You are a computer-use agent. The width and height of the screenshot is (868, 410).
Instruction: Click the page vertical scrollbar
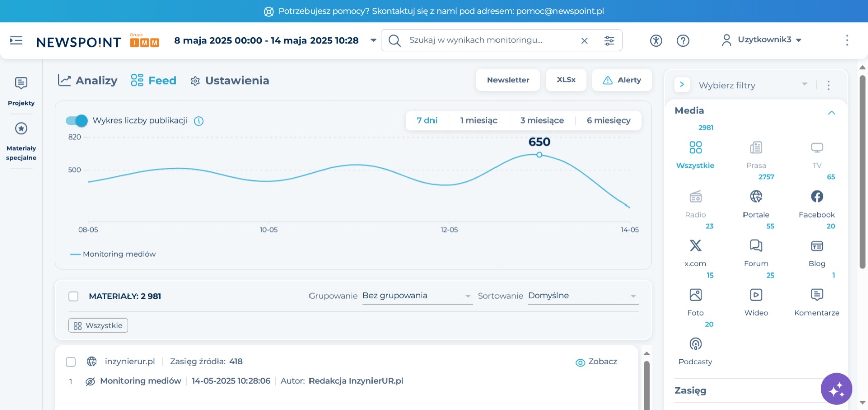click(x=862, y=171)
